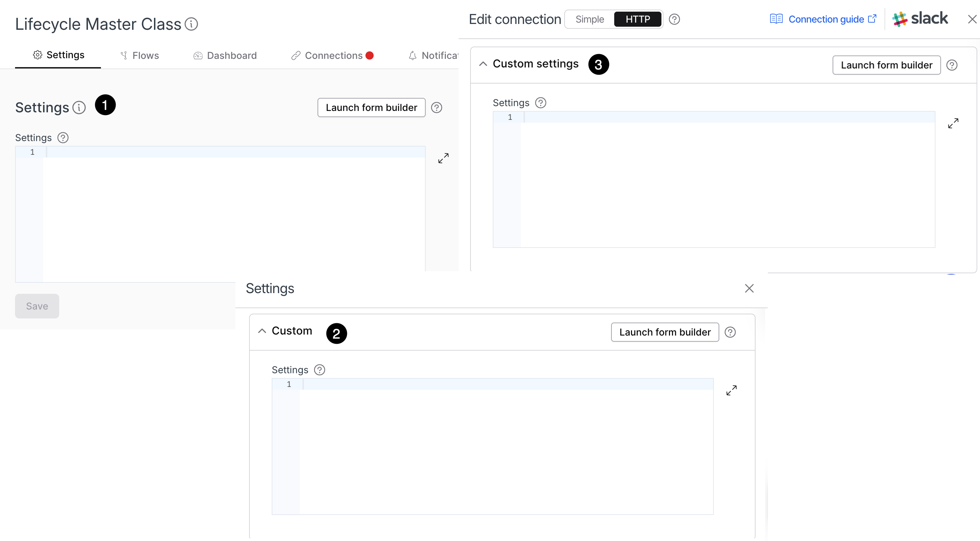Select Simple mode in Edit connection
This screenshot has width=980, height=541.
click(590, 20)
